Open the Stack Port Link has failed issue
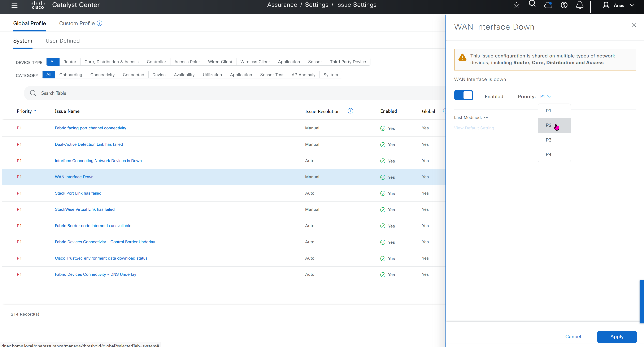Image resolution: width=644 pixels, height=347 pixels. point(78,193)
